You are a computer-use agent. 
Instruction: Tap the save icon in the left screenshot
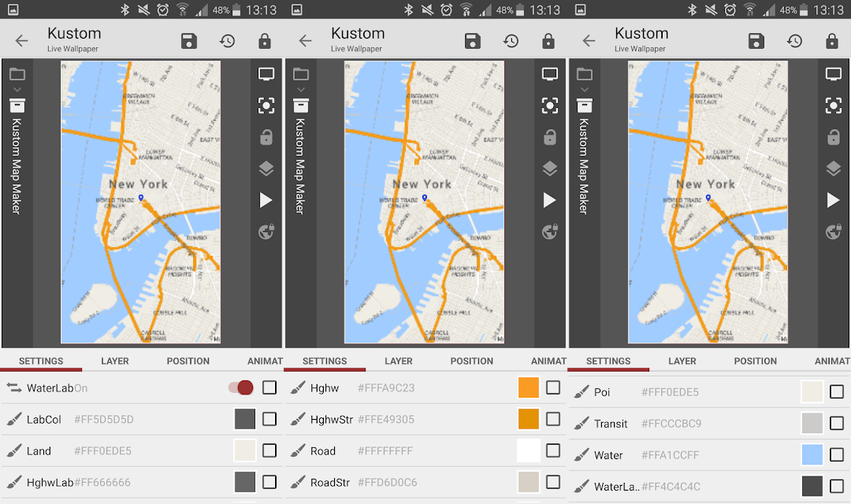pyautogui.click(x=189, y=41)
